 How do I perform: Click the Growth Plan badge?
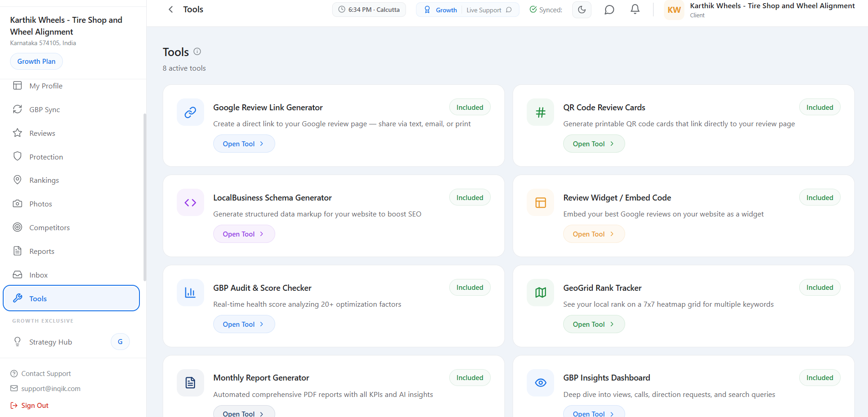36,62
